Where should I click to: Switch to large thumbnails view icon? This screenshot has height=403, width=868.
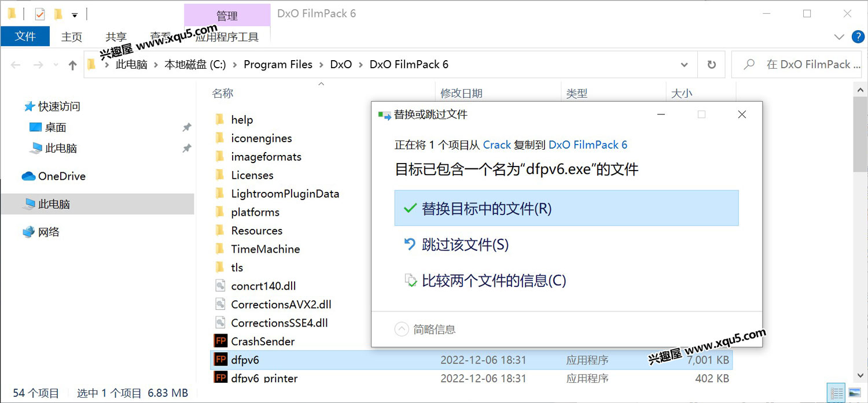tap(854, 393)
